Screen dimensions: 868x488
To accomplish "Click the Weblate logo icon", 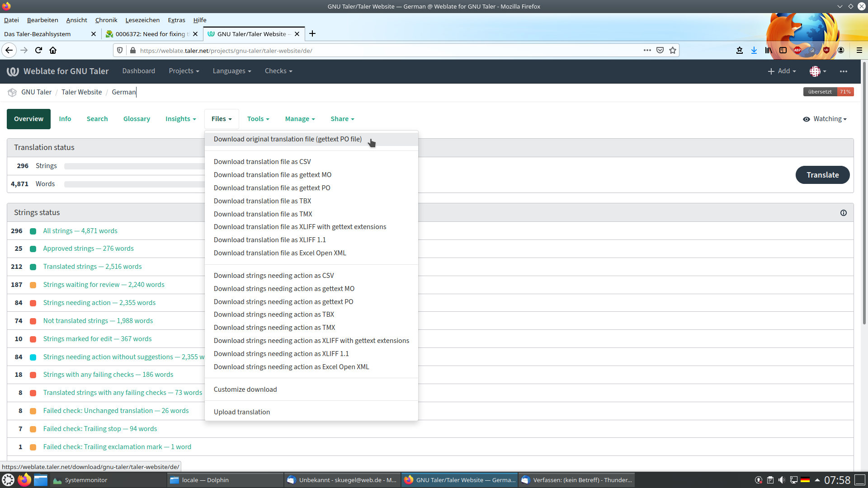I will tap(13, 71).
